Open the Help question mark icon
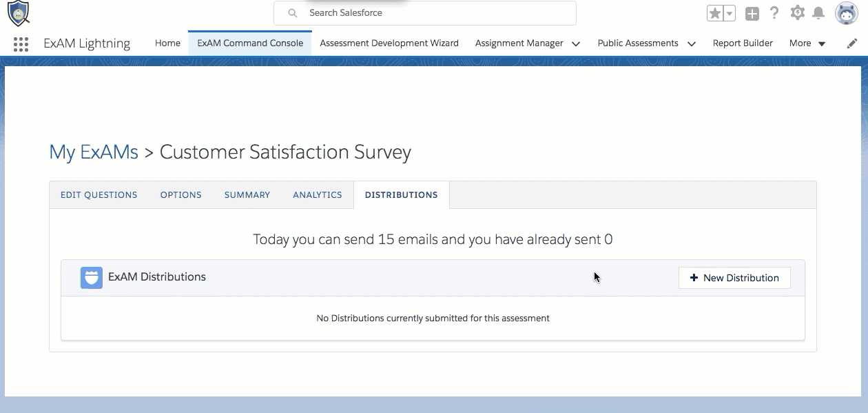Viewport: 868px width, 413px height. tap(774, 13)
